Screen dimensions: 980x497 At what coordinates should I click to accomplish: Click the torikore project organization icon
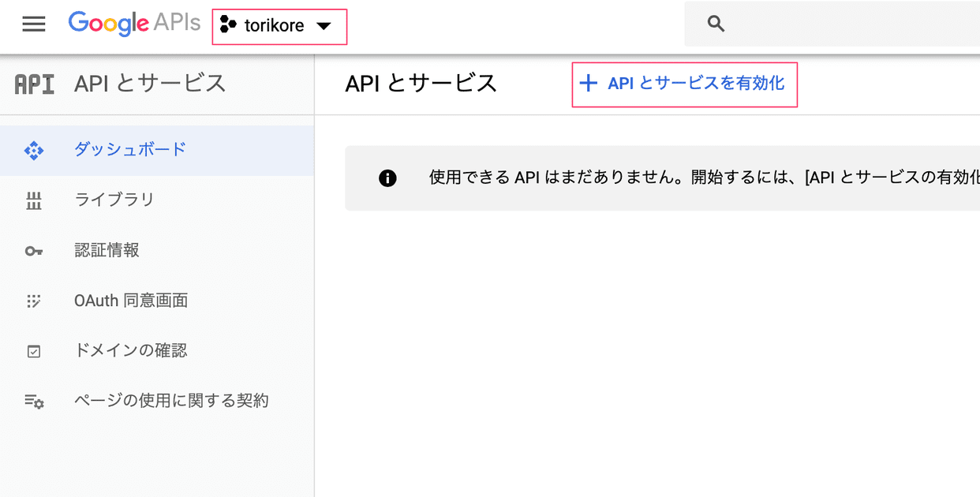pos(229,24)
